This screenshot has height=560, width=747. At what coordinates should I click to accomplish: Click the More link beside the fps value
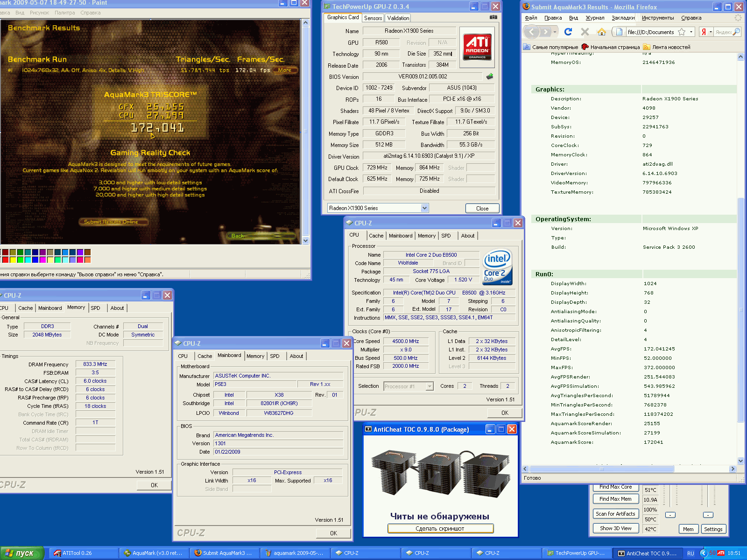[285, 70]
